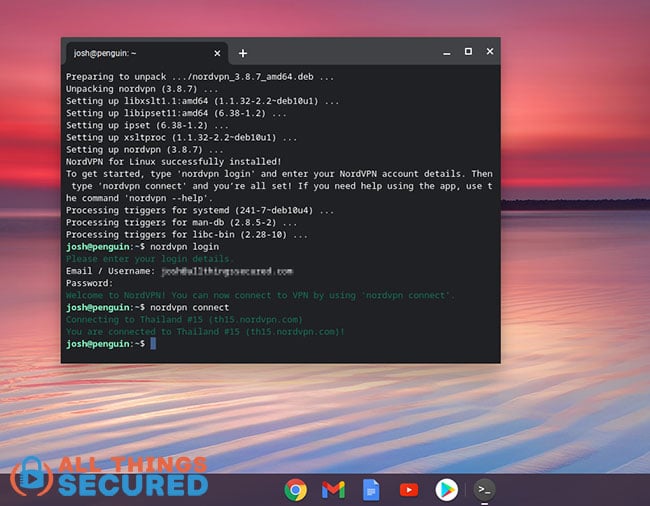Close the josh@penguin terminal tab
The height and width of the screenshot is (506, 650).
(217, 53)
